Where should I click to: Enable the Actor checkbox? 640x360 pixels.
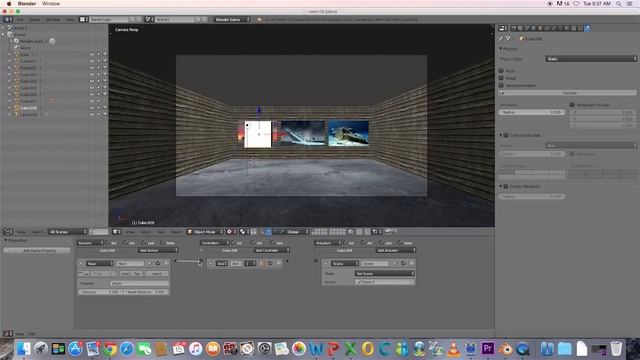(x=501, y=71)
